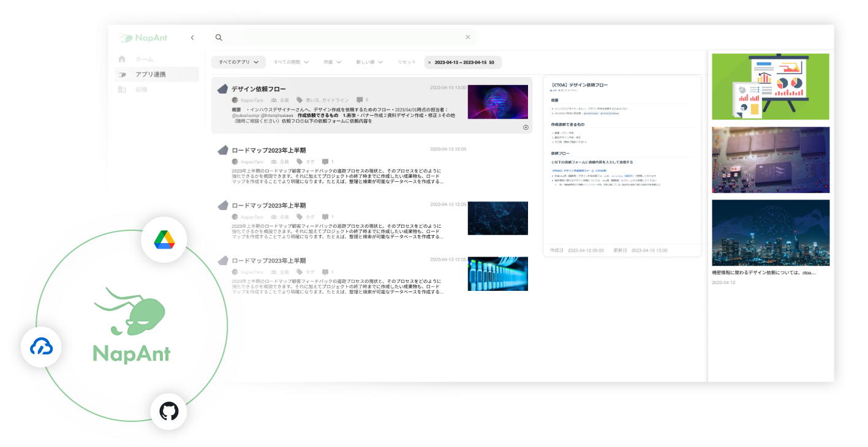Click the GitHub icon on the circle
The width and height of the screenshot is (868, 447).
point(168,411)
